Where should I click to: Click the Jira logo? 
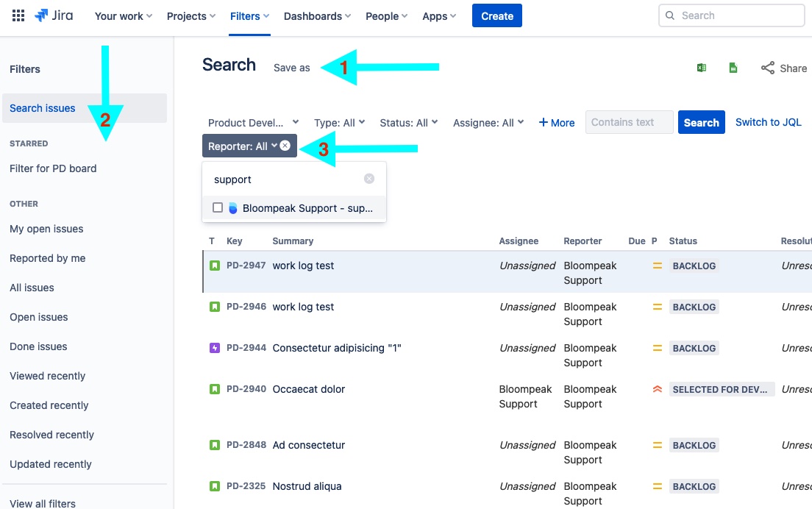click(x=54, y=15)
